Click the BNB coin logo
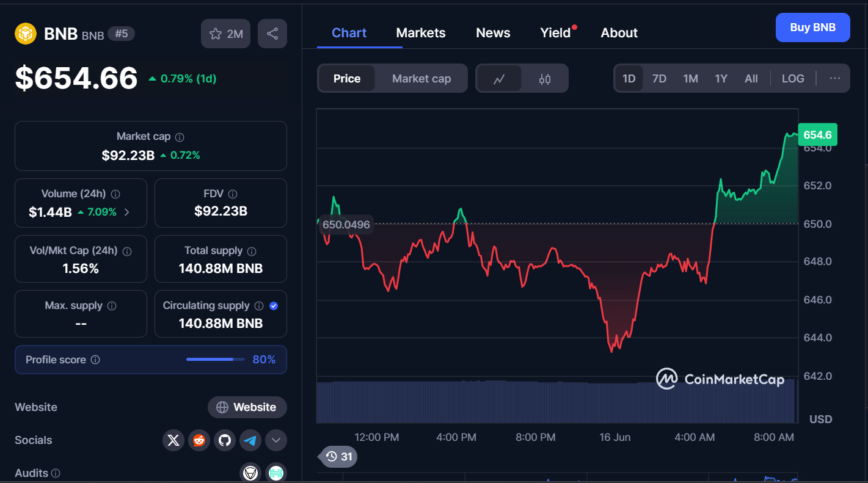868x483 pixels. pos(26,34)
